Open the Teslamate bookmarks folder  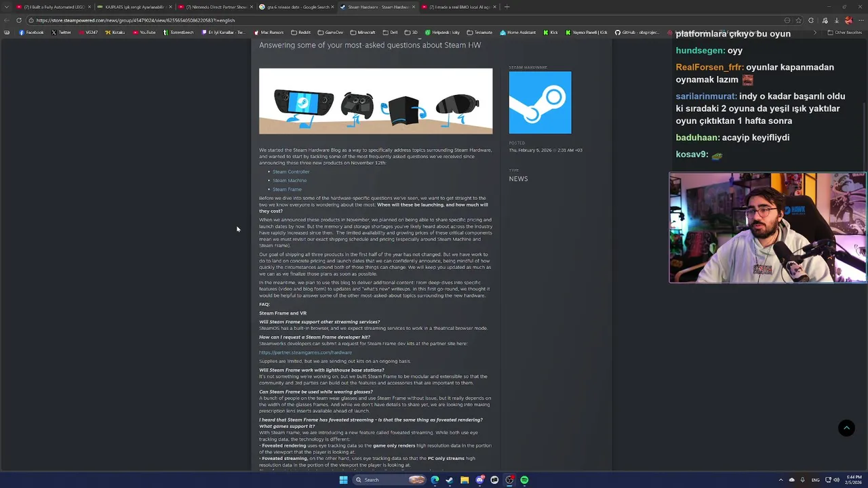pos(479,33)
